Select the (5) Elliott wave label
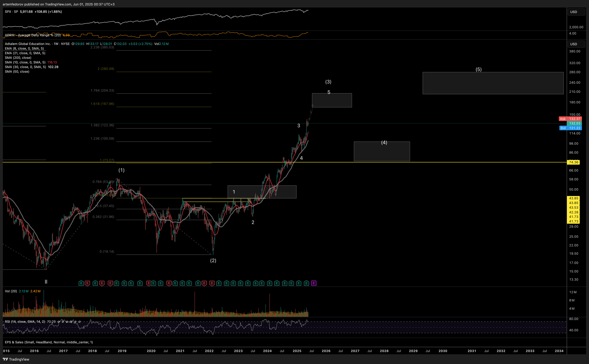This screenshot has height=364, width=589. coord(478,69)
